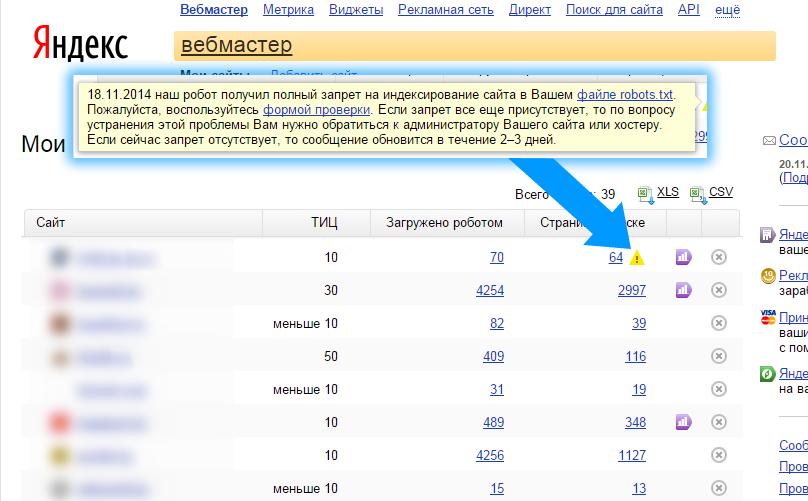Image resolution: width=808 pixels, height=501 pixels.
Task: Click the envelope messages icon in the sidebar
Action: pos(769,140)
